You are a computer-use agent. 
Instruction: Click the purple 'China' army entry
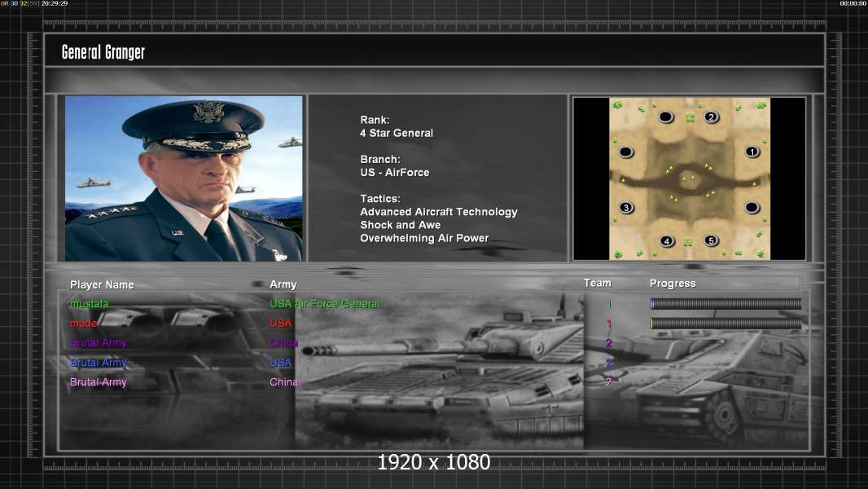tap(284, 343)
